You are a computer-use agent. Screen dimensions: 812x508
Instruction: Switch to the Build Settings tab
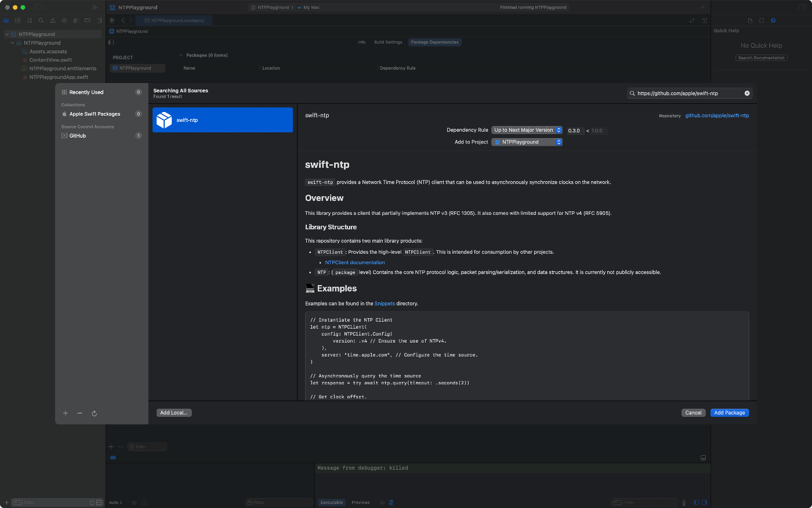(388, 42)
